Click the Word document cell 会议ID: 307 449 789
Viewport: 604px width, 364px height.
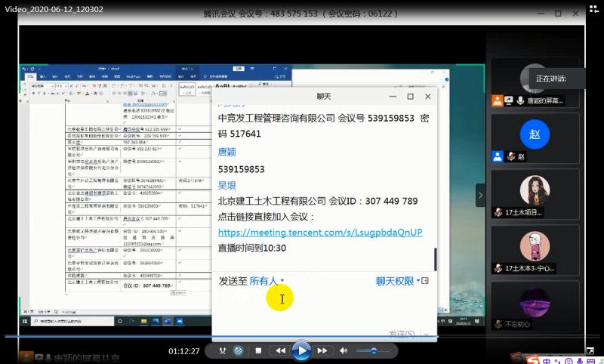pyautogui.click(x=146, y=285)
